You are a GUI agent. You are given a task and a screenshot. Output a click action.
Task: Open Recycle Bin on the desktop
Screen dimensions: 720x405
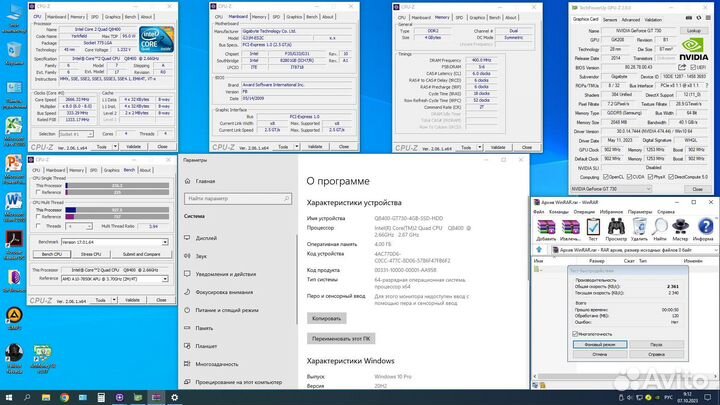[14, 51]
